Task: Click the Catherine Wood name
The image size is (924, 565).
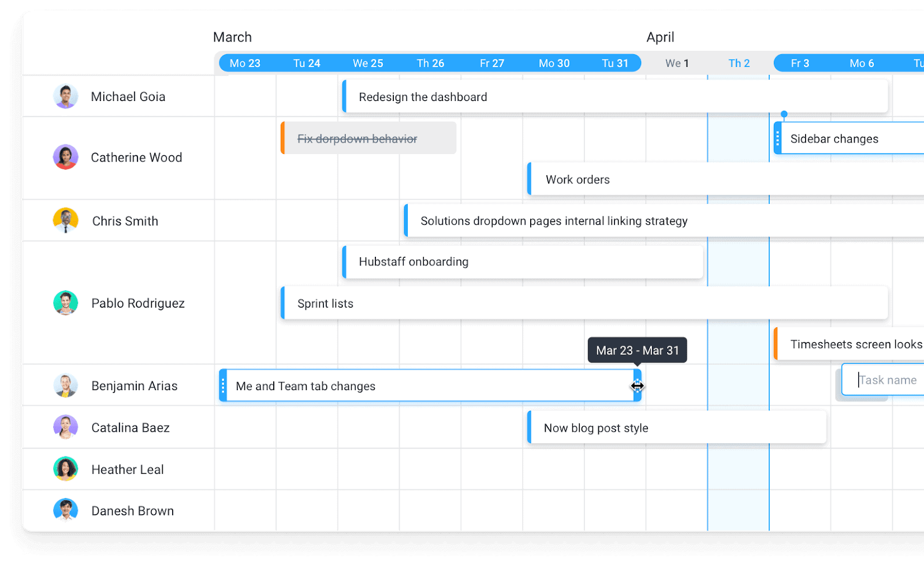Action: [x=136, y=157]
